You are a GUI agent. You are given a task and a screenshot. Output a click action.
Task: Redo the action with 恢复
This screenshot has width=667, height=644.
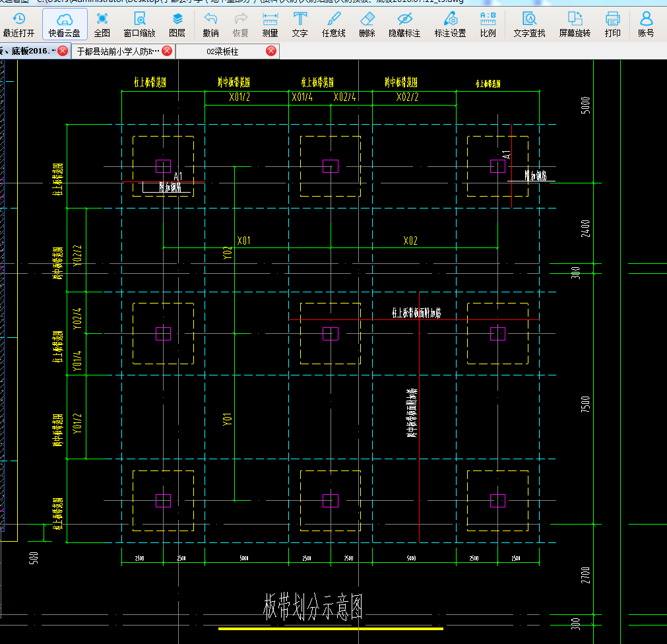point(241,24)
